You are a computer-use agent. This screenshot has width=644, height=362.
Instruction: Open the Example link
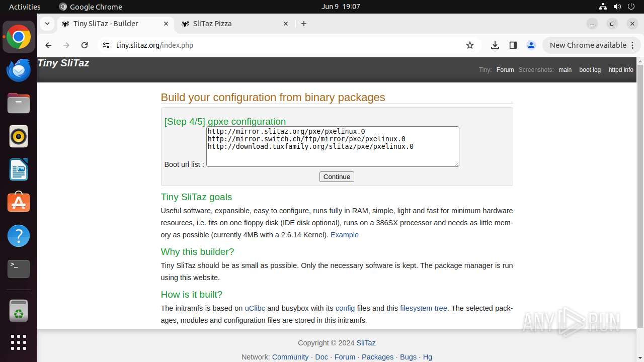coord(345,235)
